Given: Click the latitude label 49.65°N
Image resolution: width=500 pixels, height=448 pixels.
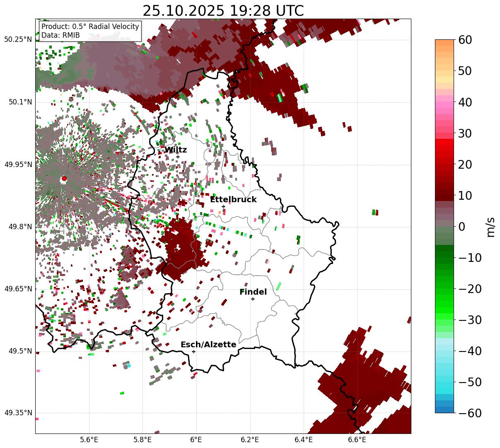Looking at the screenshot, I should tap(18, 289).
